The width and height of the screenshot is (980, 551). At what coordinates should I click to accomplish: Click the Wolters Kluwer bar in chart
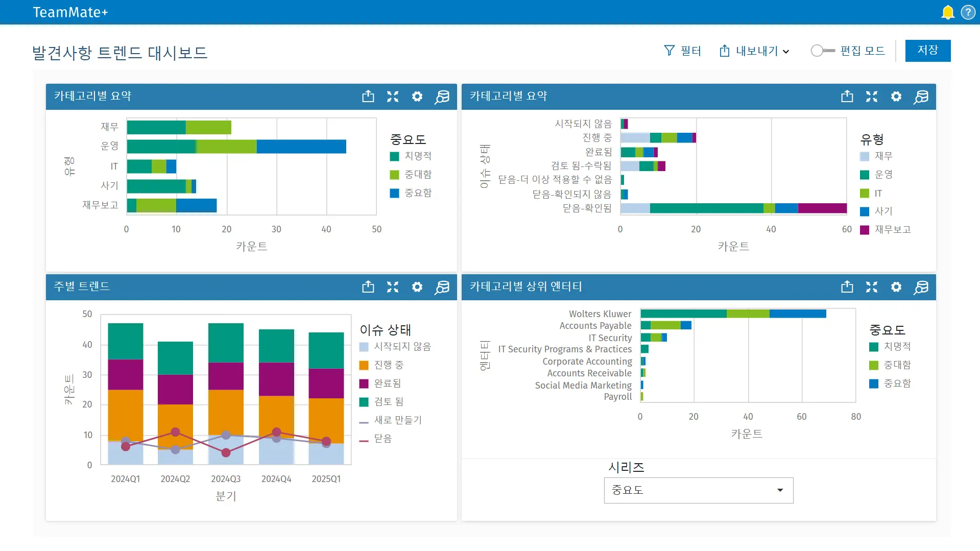tap(733, 314)
